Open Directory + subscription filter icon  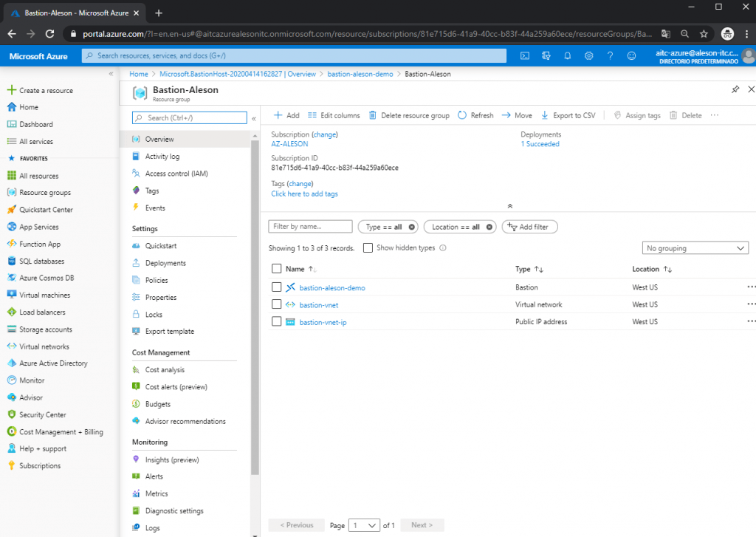point(546,56)
